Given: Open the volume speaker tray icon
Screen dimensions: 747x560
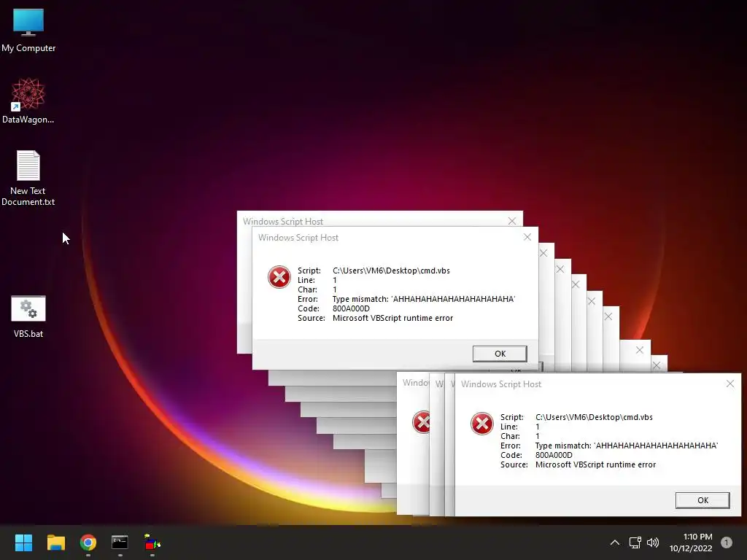Looking at the screenshot, I should (x=653, y=542).
